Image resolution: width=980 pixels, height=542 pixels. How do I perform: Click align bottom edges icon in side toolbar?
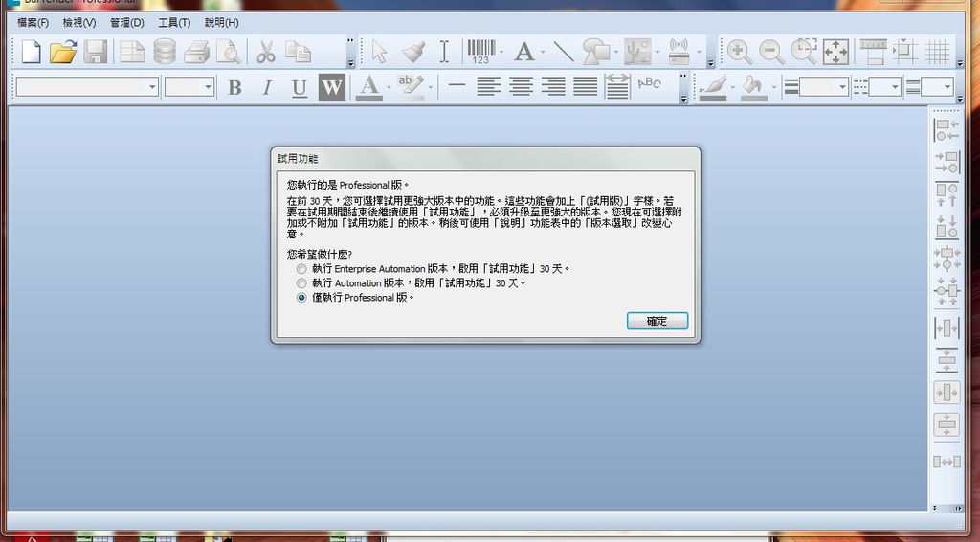[947, 226]
